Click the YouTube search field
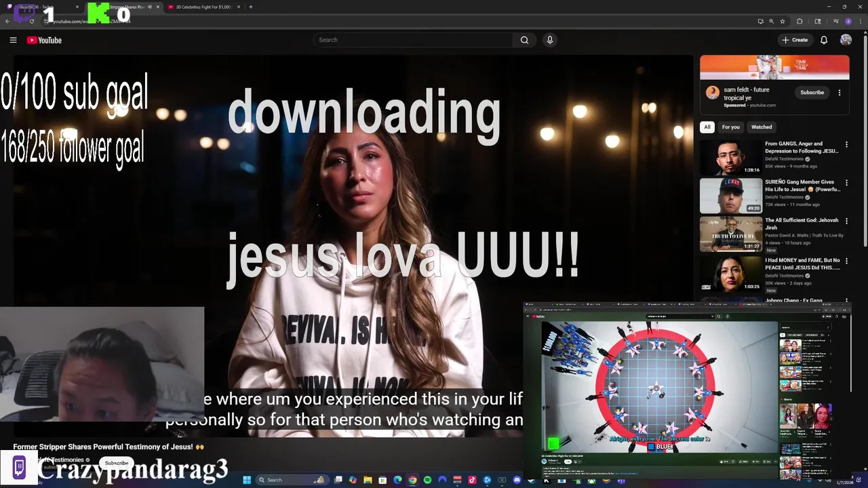 (414, 40)
